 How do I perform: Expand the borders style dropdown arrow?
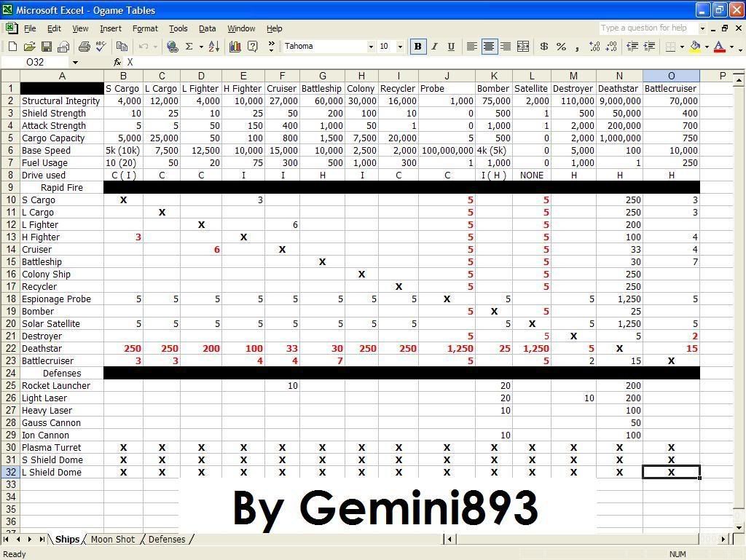pyautogui.click(x=682, y=47)
